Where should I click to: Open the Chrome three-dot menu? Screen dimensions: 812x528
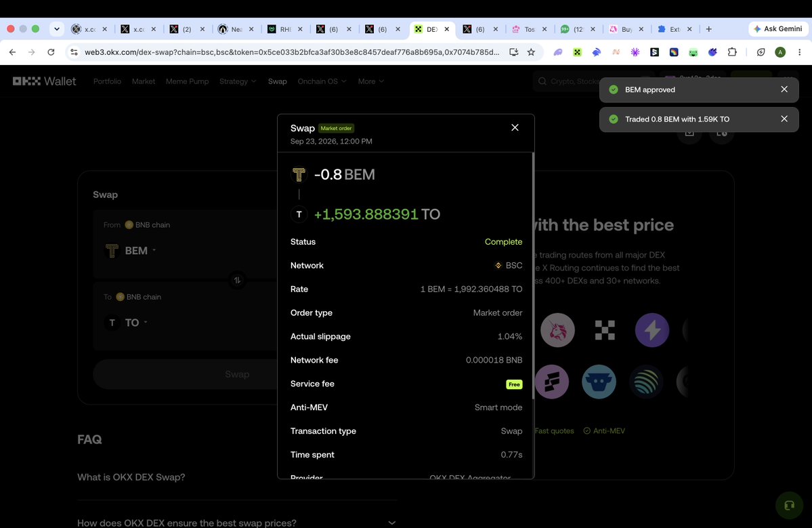click(x=800, y=52)
